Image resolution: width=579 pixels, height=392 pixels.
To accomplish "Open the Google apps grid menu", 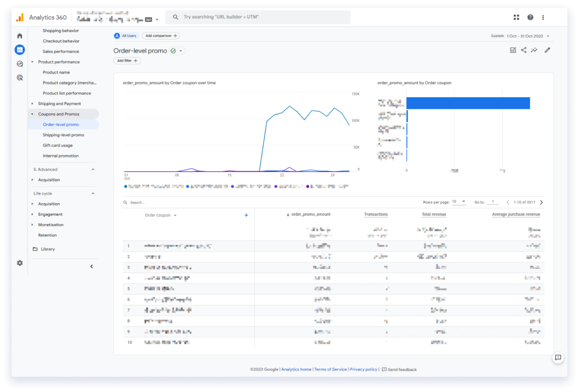I will coord(516,17).
